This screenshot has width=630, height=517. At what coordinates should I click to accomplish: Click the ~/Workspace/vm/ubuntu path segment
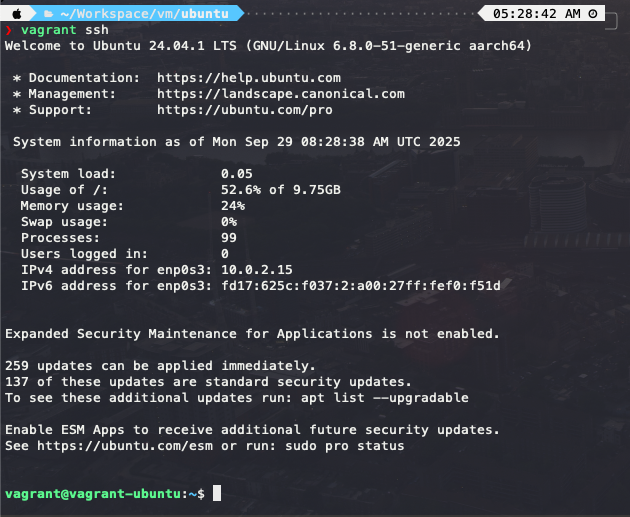144,14
